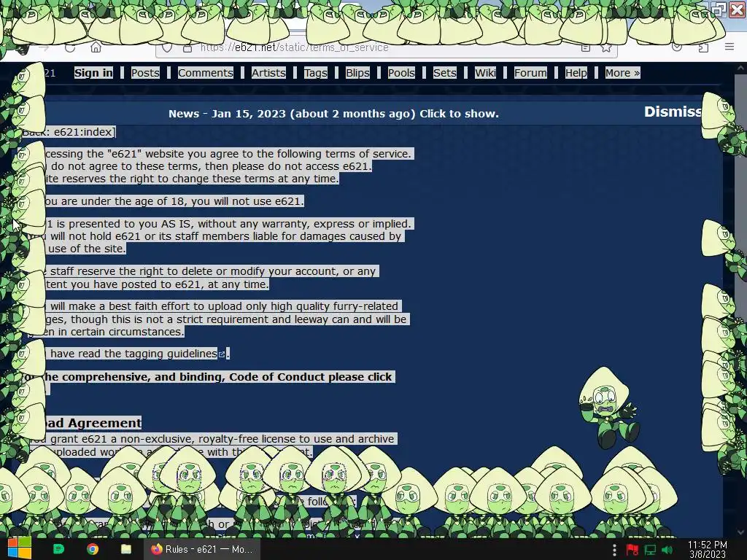The width and height of the screenshot is (747, 560).
Task: Expand the More » navigation menu
Action: click(x=623, y=73)
